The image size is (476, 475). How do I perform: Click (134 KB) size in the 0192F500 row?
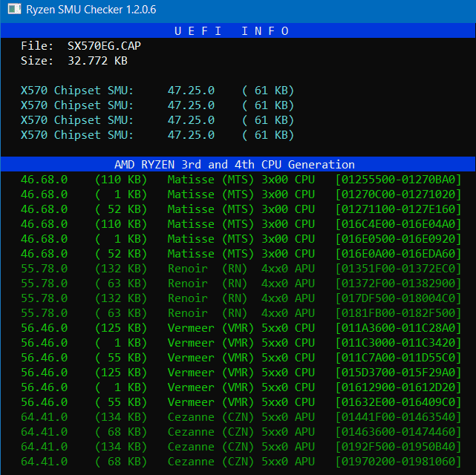click(x=121, y=447)
